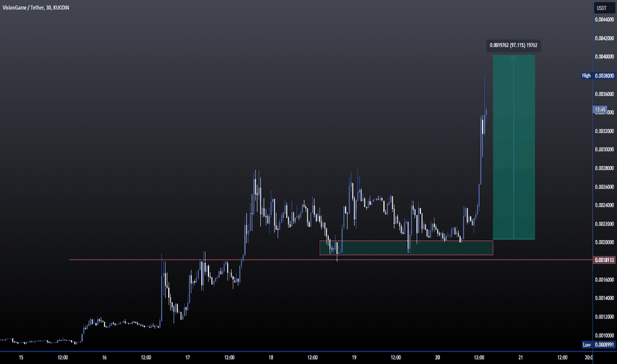The height and width of the screenshot is (364, 617).
Task: Click the 0.0040000 price axis label
Action: coord(604,57)
